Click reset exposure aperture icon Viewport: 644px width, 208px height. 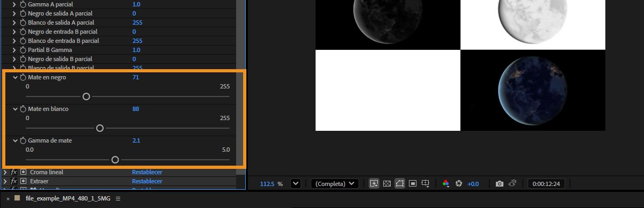[459, 183]
